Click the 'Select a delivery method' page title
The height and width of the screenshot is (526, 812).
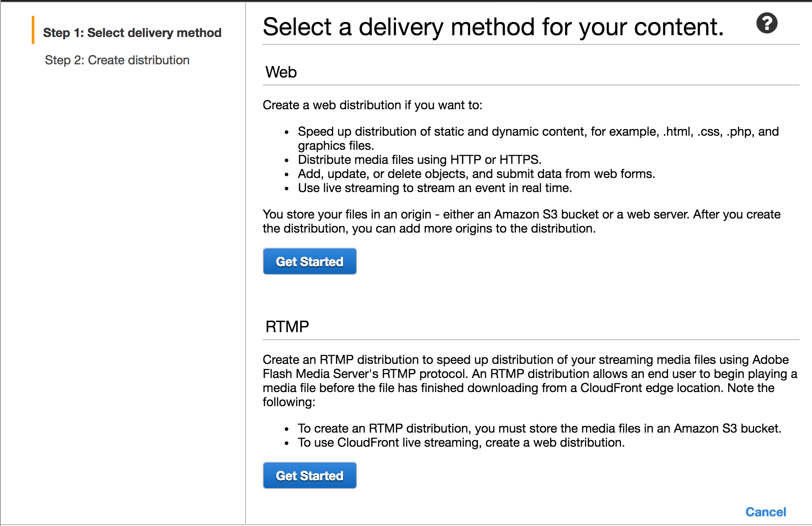click(493, 27)
